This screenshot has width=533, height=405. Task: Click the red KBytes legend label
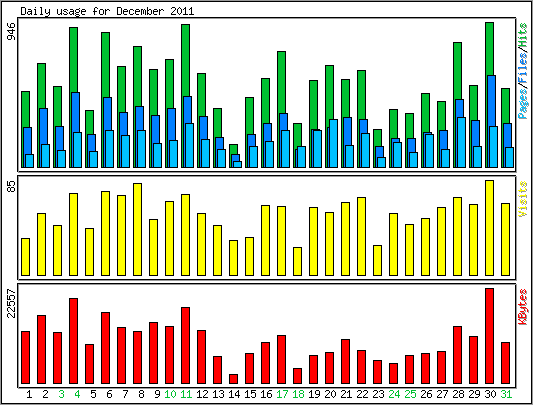pos(523,307)
